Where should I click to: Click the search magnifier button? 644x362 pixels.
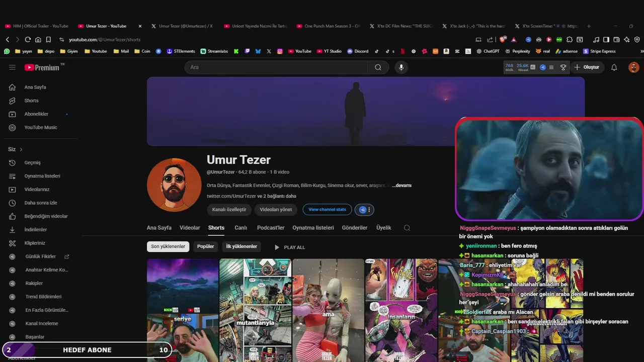tap(378, 67)
